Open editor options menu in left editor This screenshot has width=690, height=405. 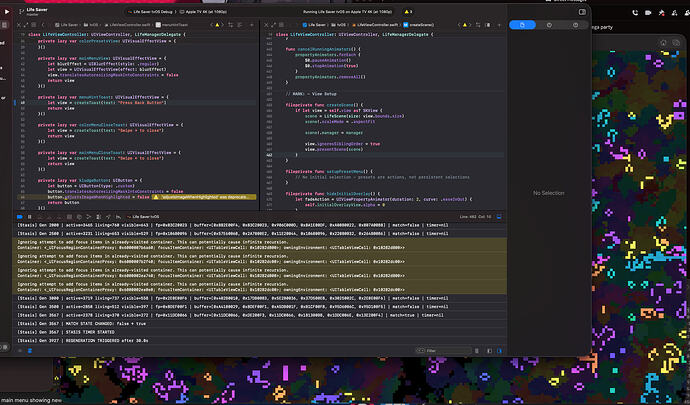click(239, 25)
